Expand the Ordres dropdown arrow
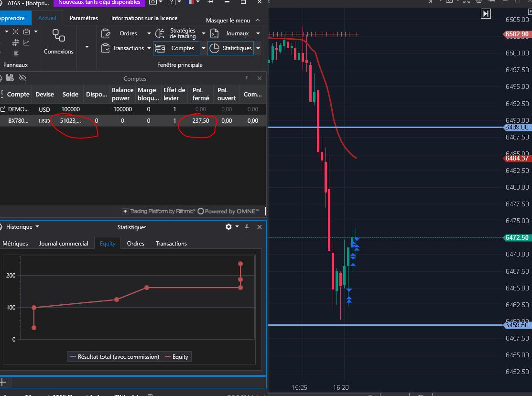 149,33
